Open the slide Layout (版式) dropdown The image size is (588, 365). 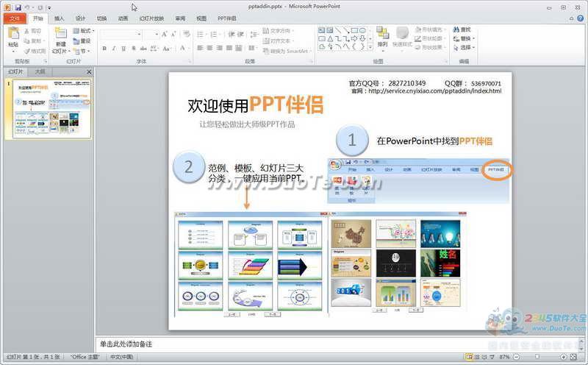click(x=84, y=31)
